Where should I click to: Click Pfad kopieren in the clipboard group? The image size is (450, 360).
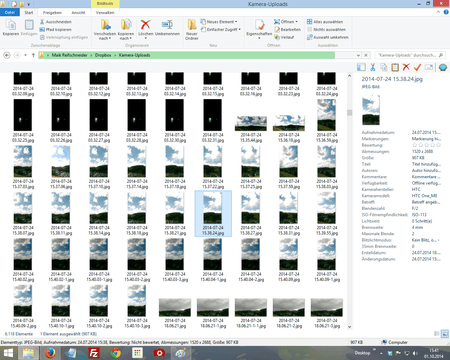click(55, 29)
